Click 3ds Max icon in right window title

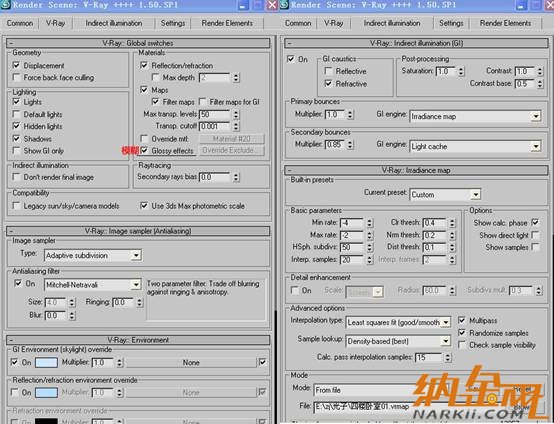click(284, 5)
